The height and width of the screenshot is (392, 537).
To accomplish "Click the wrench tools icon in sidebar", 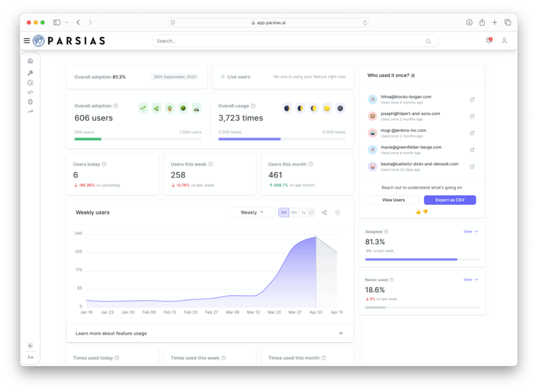I will coord(30,73).
